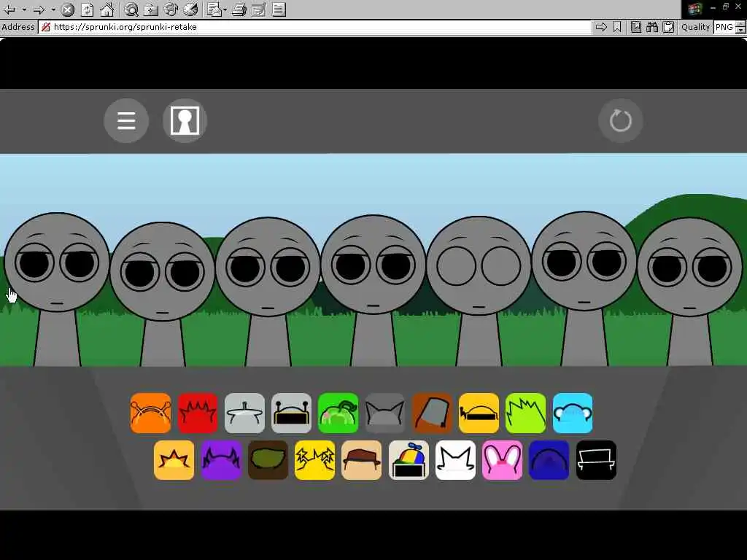Click the document lines toolbar icon
This screenshot has height=560, width=747.
coord(279,9)
